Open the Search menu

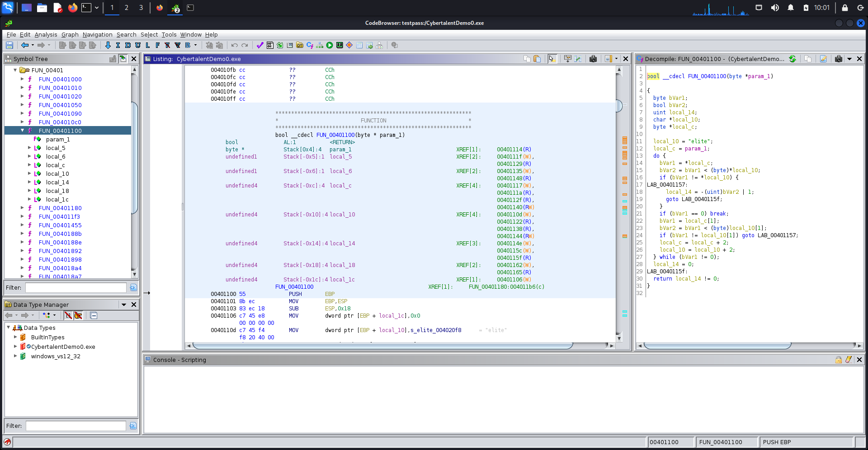pyautogui.click(x=127, y=34)
